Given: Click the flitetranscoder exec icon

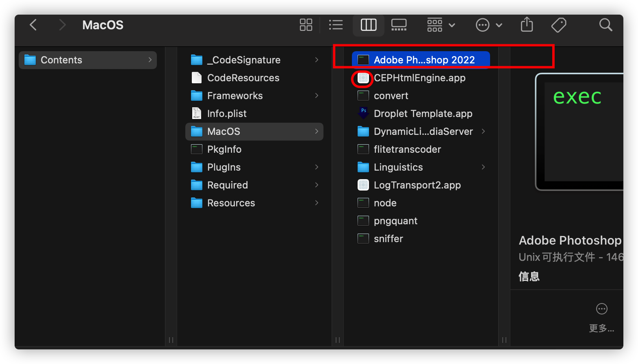Looking at the screenshot, I should tap(363, 149).
